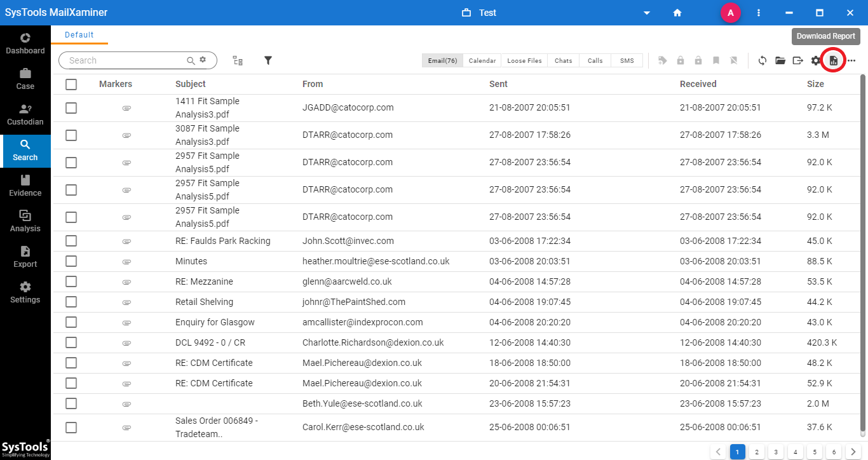The image size is (868, 460).
Task: Sort by the Size column header
Action: tap(815, 84)
